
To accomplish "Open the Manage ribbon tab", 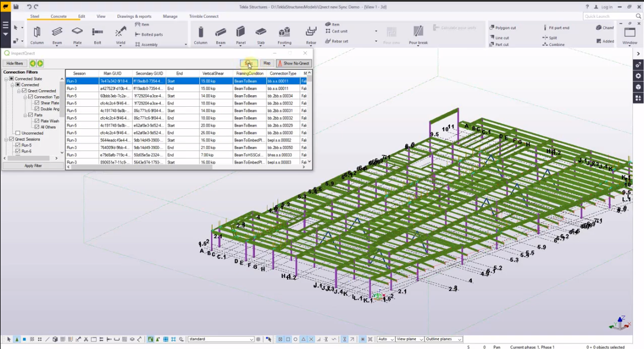I will [170, 17].
